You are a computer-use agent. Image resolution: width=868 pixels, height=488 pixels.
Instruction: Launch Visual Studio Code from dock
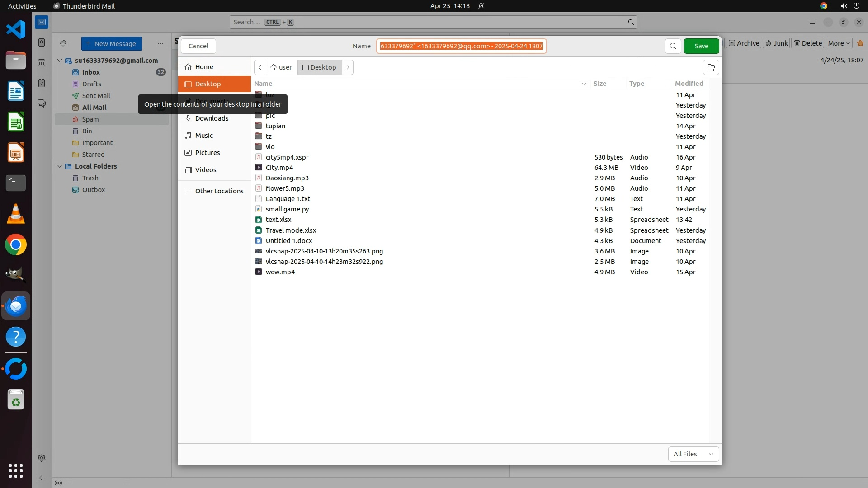16,30
